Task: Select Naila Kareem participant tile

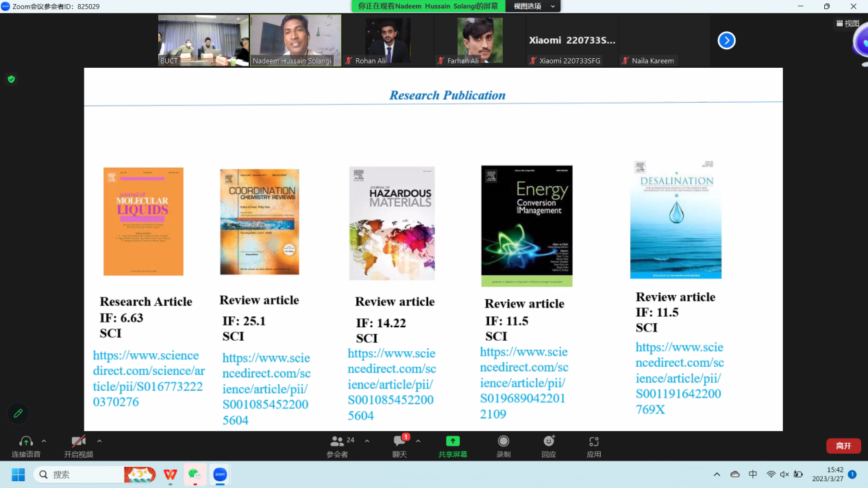Action: 663,40
